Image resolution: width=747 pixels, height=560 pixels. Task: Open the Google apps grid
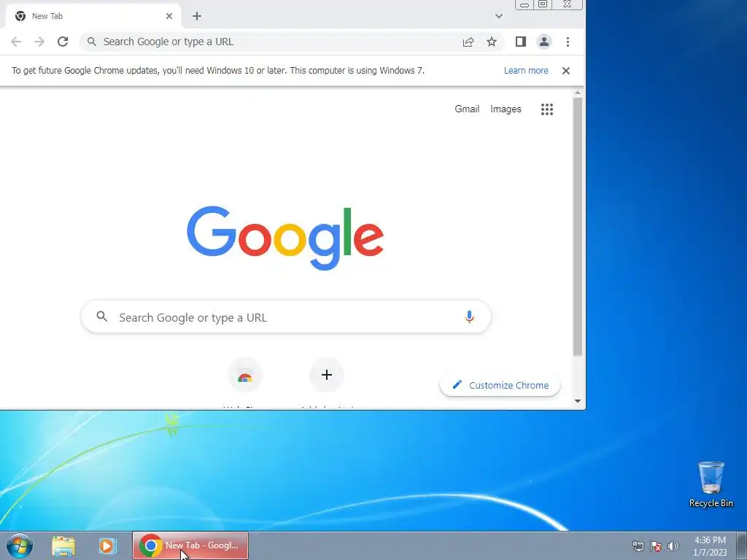[x=547, y=109]
